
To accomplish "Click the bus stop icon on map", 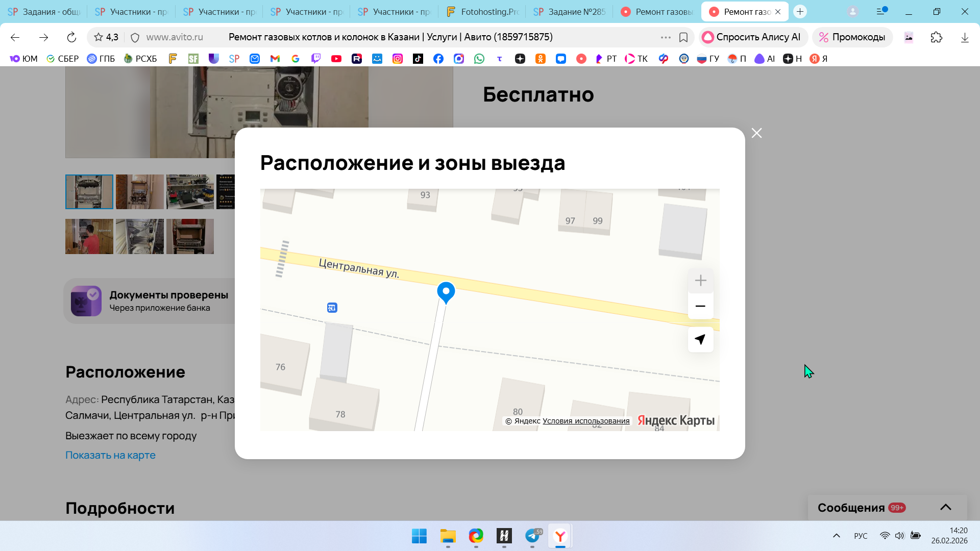I will pos(332,308).
